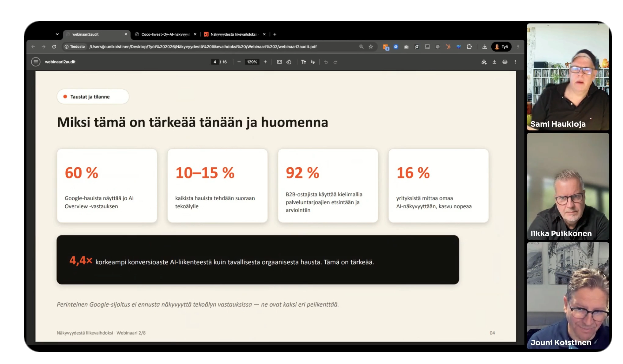Click the '16 %' statistic
Screen dimensions: 623x364
pos(413,173)
